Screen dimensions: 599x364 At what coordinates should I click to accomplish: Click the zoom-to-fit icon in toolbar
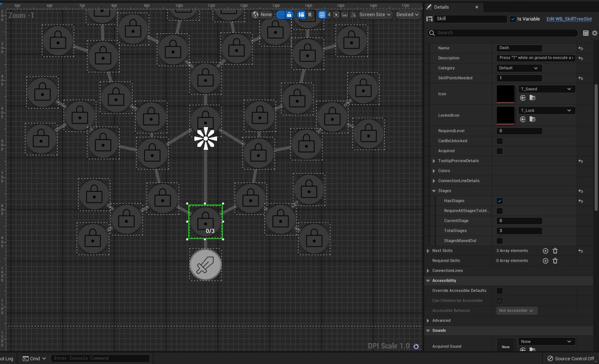pos(336,14)
